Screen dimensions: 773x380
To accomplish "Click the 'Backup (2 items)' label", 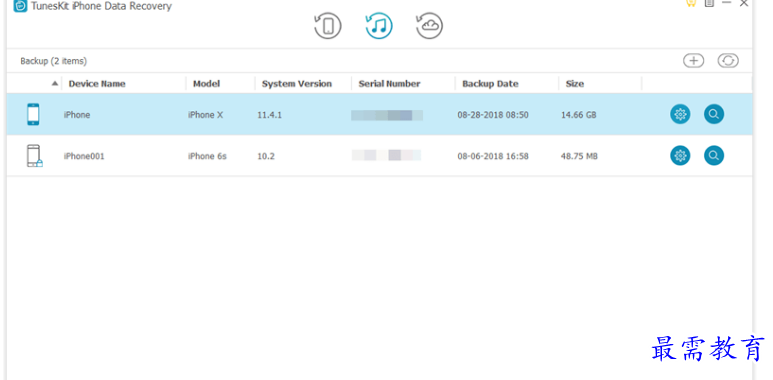I will (x=53, y=61).
